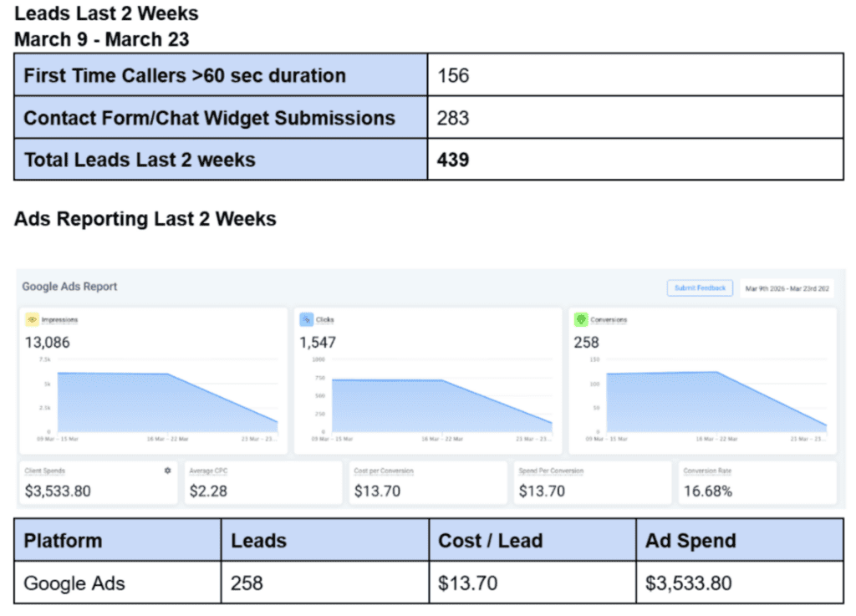Select the Cost per Conversion card

pos(428,483)
